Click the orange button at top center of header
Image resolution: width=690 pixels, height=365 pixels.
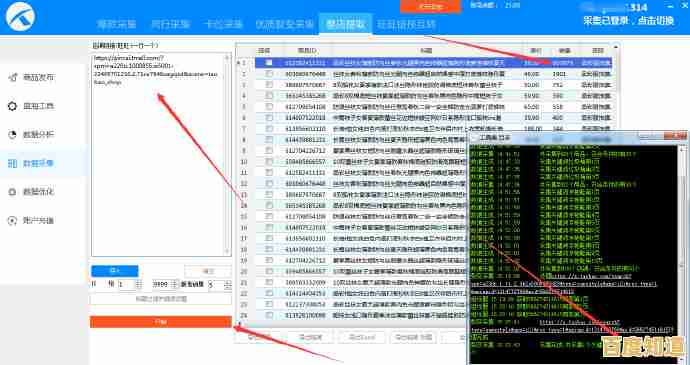[x=430, y=6]
